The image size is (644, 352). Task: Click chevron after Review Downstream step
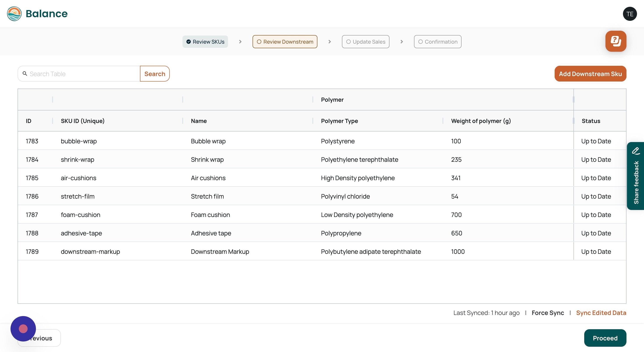(329, 42)
